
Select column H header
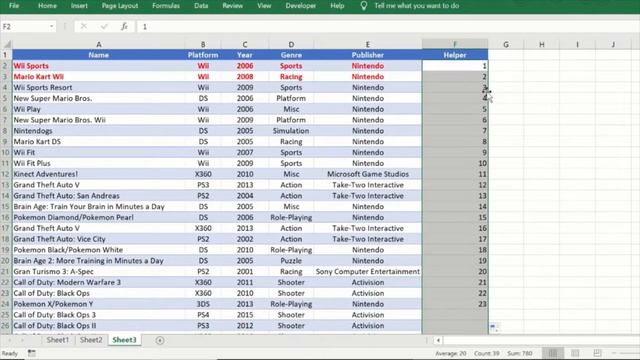click(x=542, y=44)
